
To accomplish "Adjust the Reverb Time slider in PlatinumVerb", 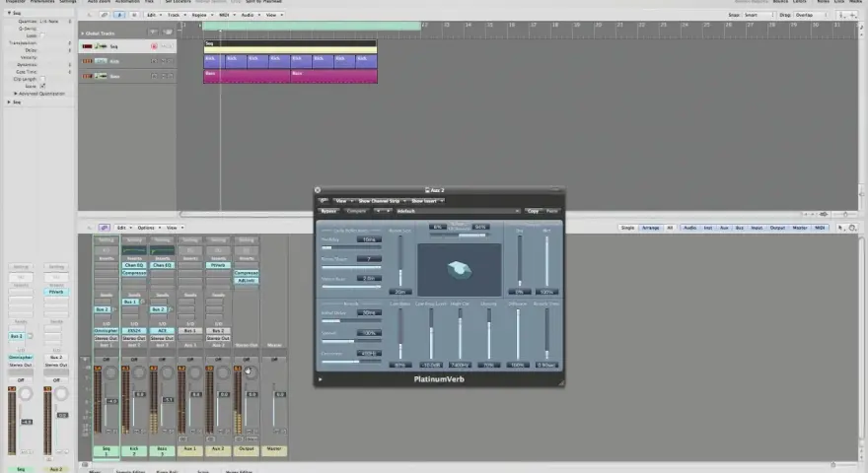I will (x=546, y=334).
